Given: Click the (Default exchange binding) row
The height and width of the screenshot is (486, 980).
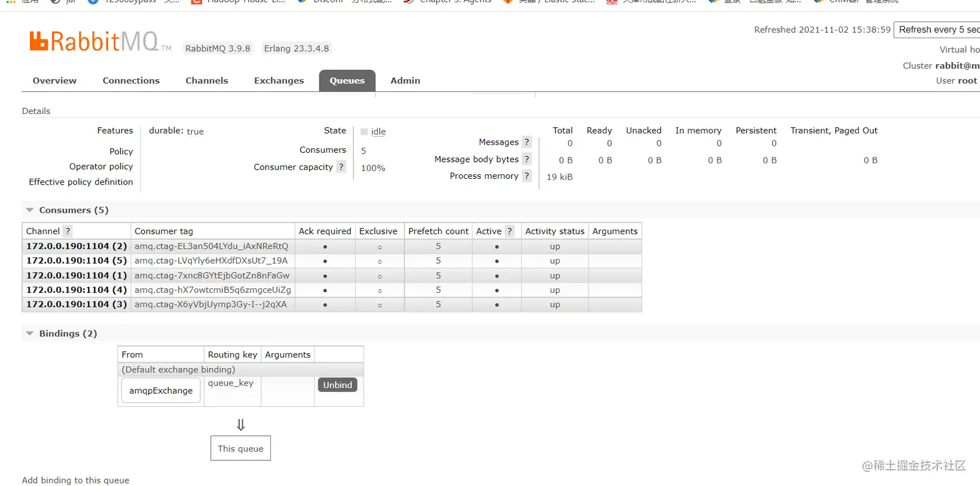Looking at the screenshot, I should 240,369.
